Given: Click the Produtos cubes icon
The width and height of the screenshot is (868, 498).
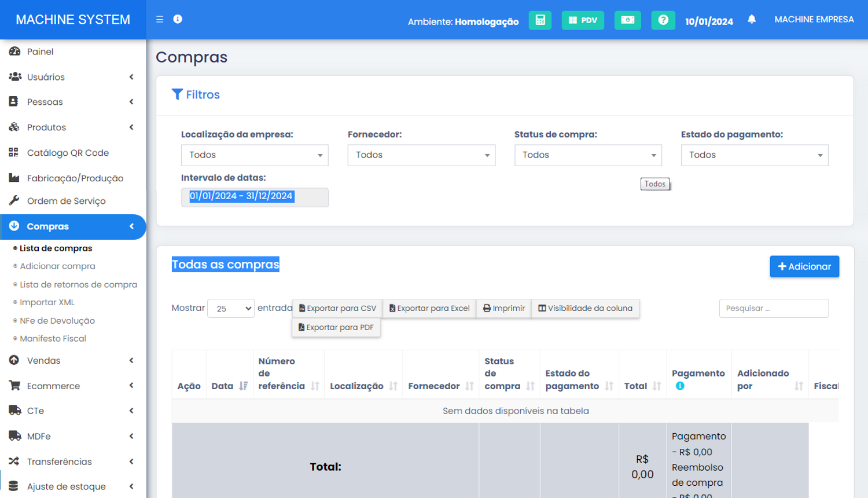Looking at the screenshot, I should (x=14, y=127).
